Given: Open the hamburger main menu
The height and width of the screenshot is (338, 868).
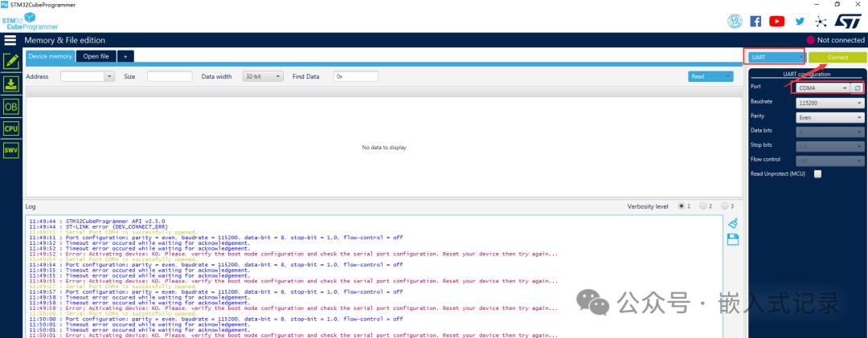Looking at the screenshot, I should pyautogui.click(x=10, y=40).
